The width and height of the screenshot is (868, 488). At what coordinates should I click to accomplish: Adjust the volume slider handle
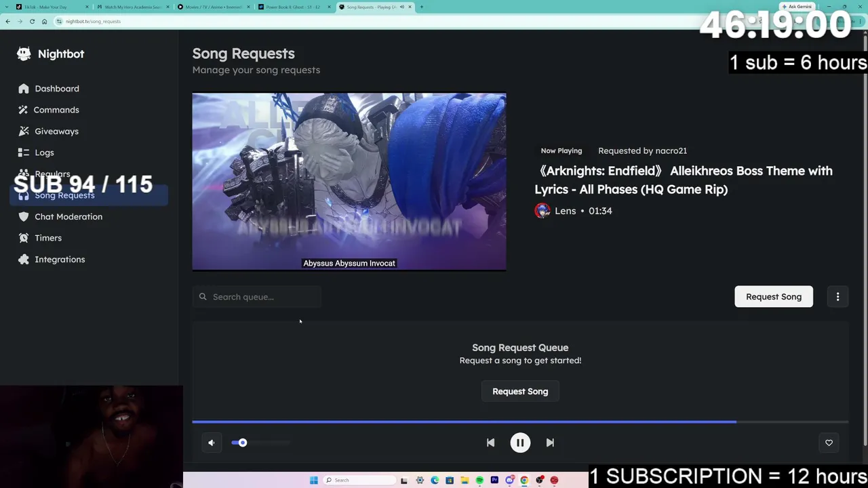242,443
